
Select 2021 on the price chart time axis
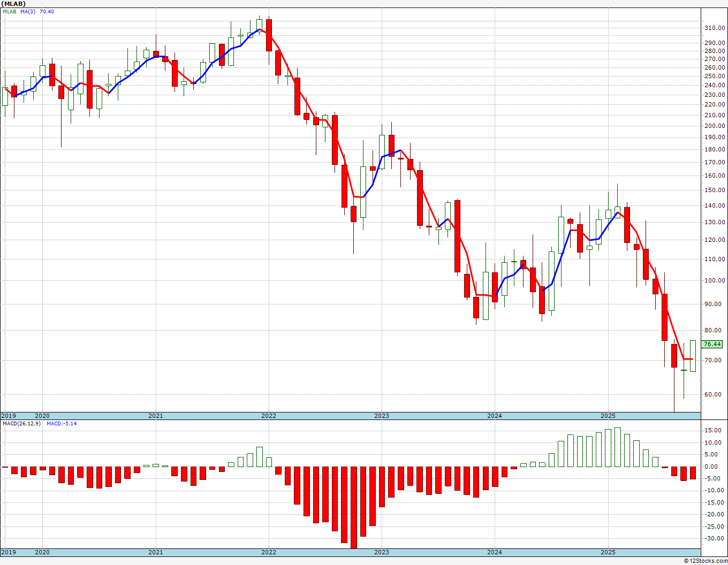pyautogui.click(x=156, y=416)
